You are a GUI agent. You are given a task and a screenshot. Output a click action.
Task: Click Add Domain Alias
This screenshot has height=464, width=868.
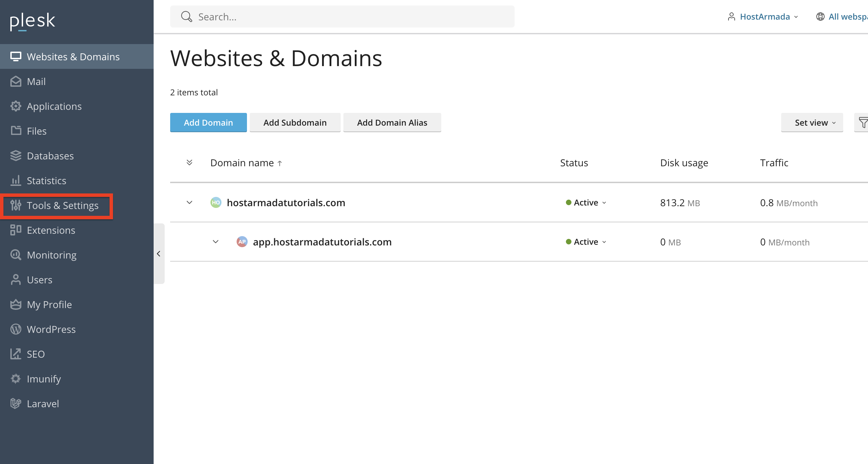click(x=392, y=123)
